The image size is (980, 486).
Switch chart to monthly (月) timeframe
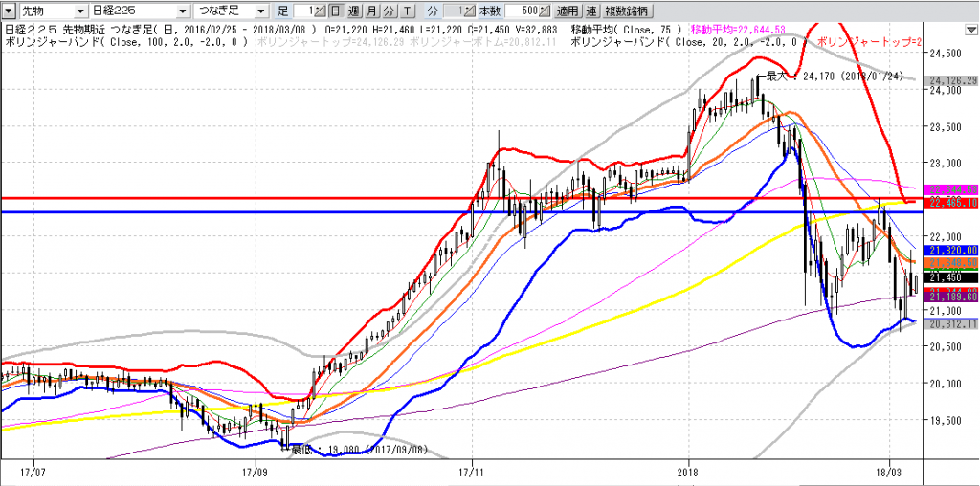pos(371,11)
